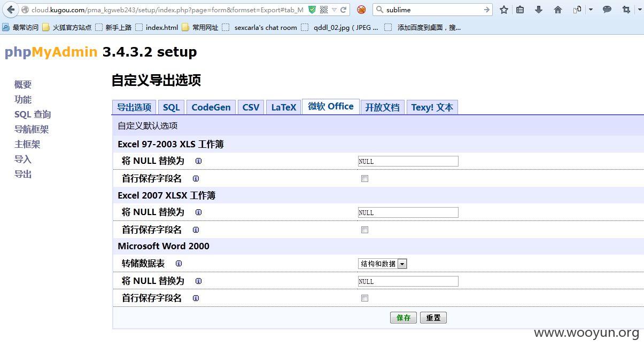This screenshot has height=348, width=644.
Task: Open SQL 查询 in the sidebar
Action: (33, 114)
